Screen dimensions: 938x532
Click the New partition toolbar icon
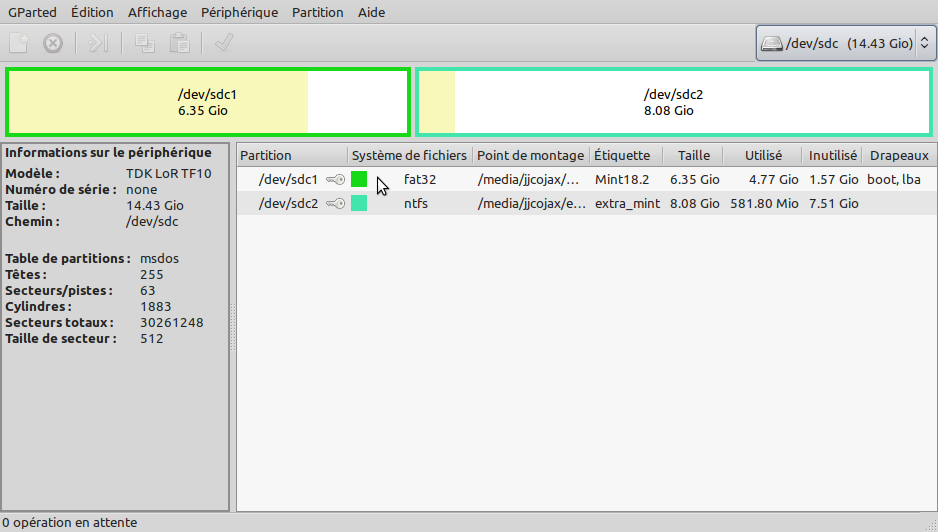coord(18,43)
